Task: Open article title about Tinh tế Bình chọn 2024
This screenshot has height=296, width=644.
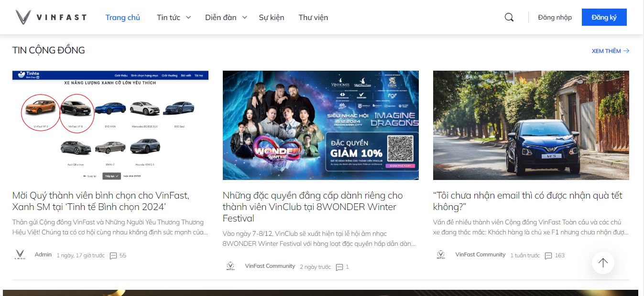Action: tap(101, 201)
